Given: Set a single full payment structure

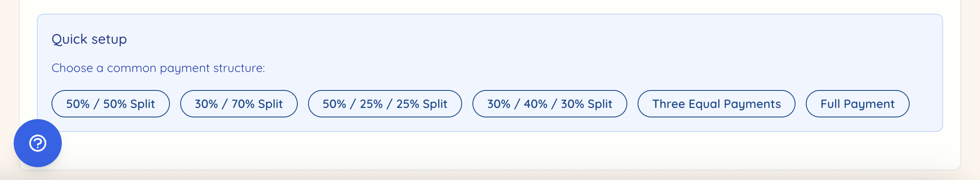Looking at the screenshot, I should [857, 104].
